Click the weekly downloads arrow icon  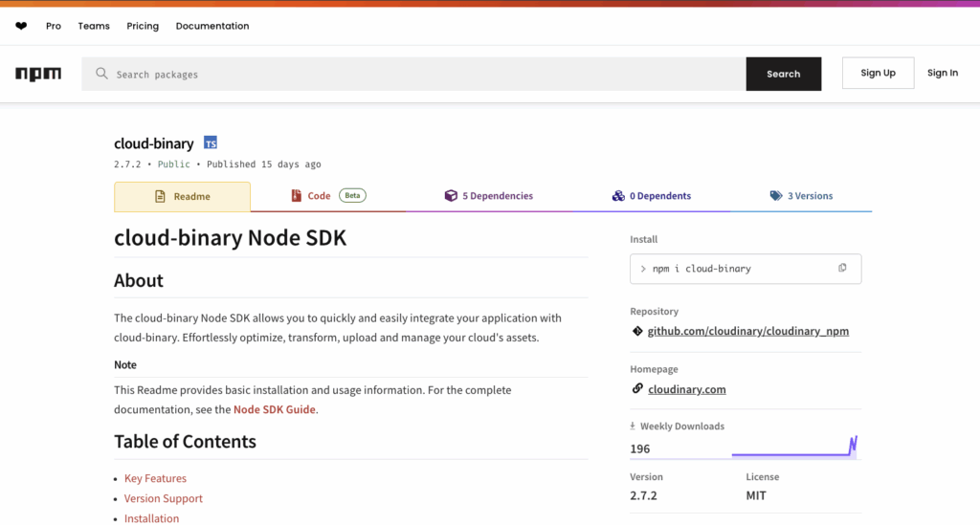pyautogui.click(x=633, y=426)
